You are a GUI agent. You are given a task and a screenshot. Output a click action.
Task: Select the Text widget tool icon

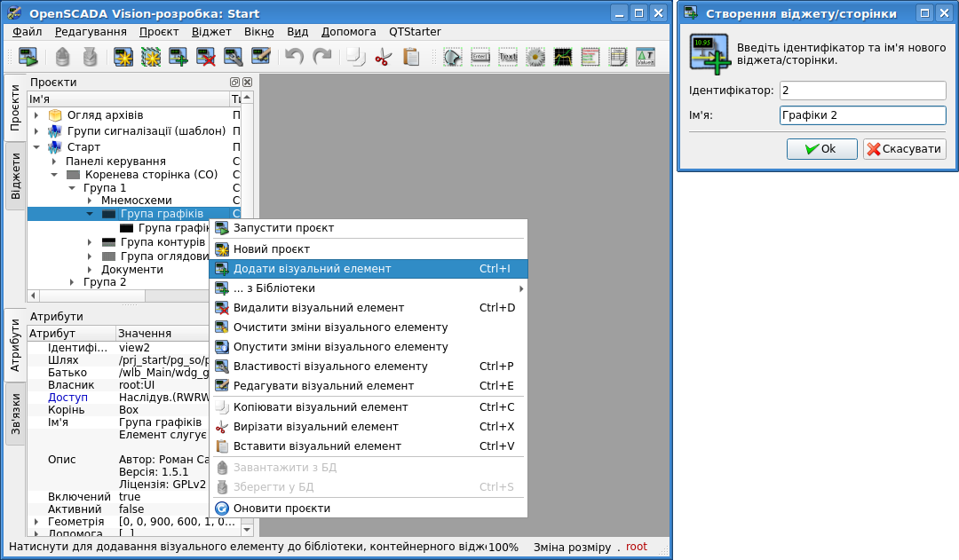[508, 58]
